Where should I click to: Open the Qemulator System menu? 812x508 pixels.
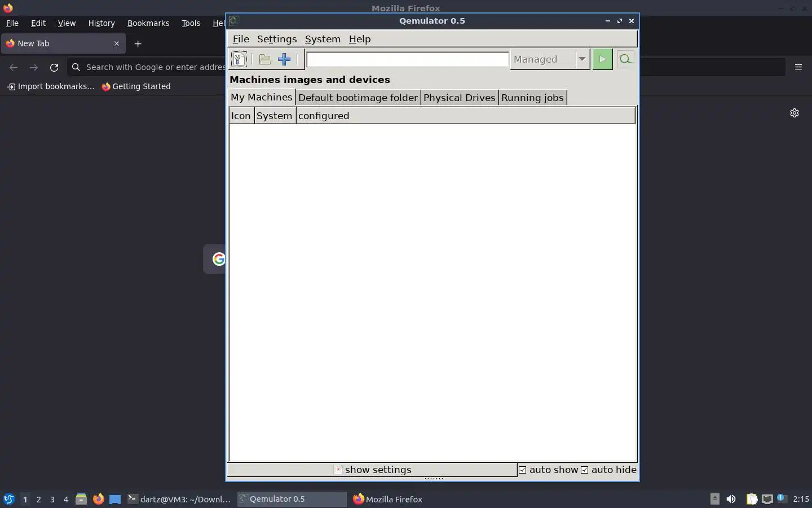click(323, 39)
